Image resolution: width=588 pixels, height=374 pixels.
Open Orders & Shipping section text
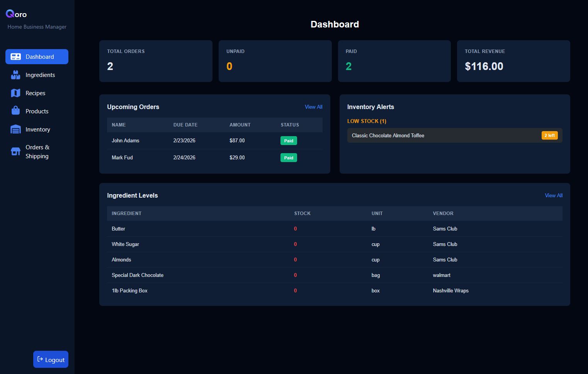pyautogui.click(x=37, y=152)
